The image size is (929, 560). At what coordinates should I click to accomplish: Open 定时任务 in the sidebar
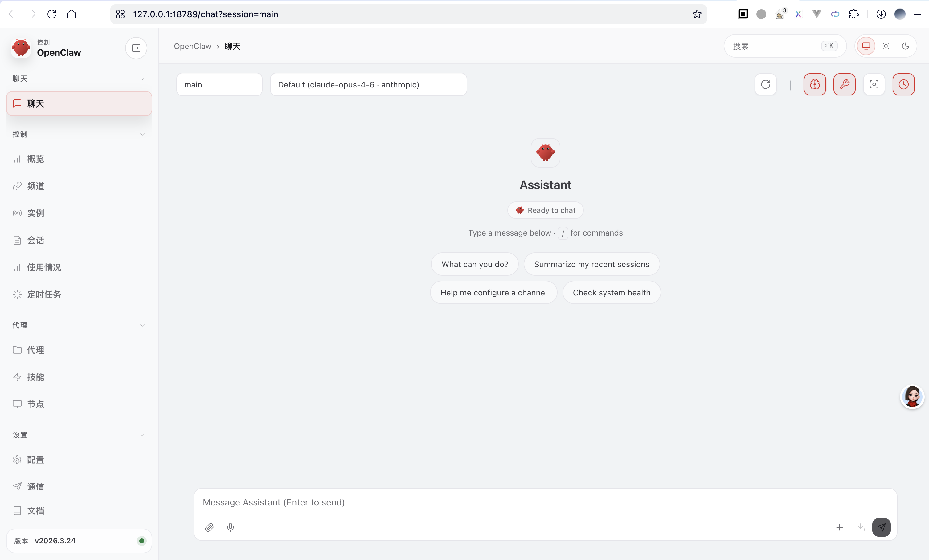click(x=44, y=294)
